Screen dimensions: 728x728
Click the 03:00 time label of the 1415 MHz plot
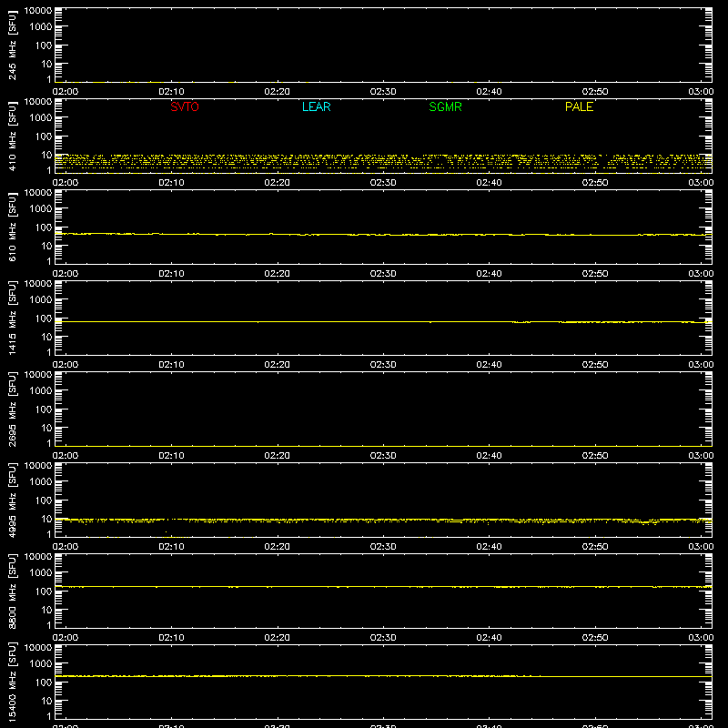pos(701,365)
